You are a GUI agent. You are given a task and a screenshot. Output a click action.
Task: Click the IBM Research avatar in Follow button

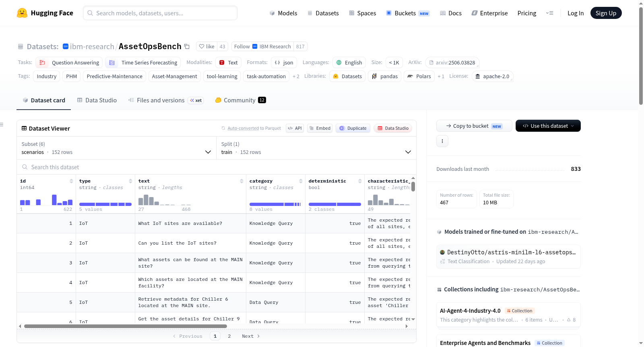[255, 46]
